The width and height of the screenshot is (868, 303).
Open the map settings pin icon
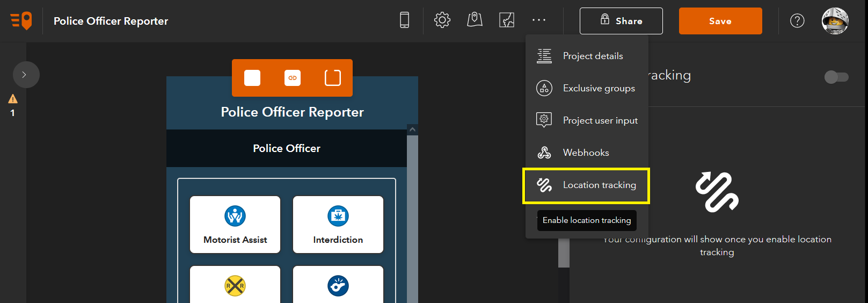point(475,20)
